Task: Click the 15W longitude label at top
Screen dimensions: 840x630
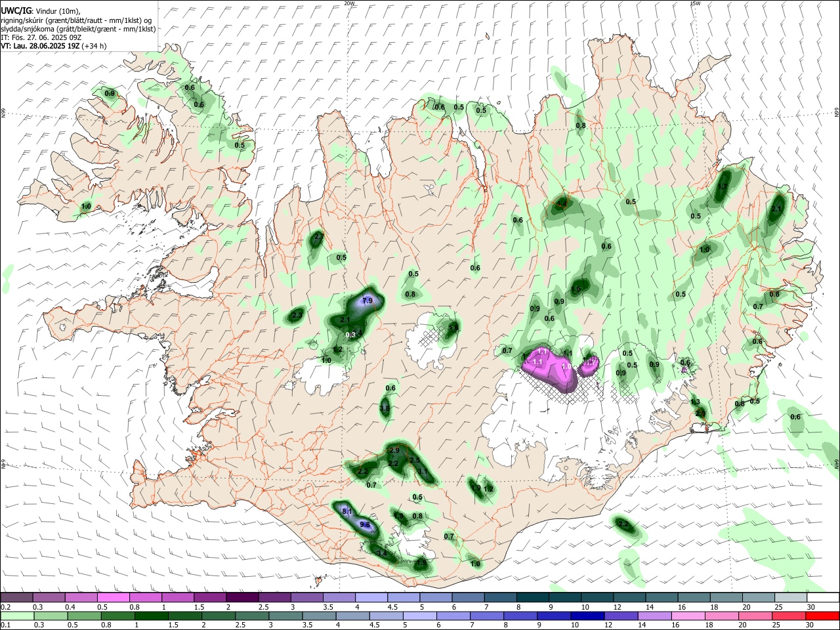Action: coord(695,3)
